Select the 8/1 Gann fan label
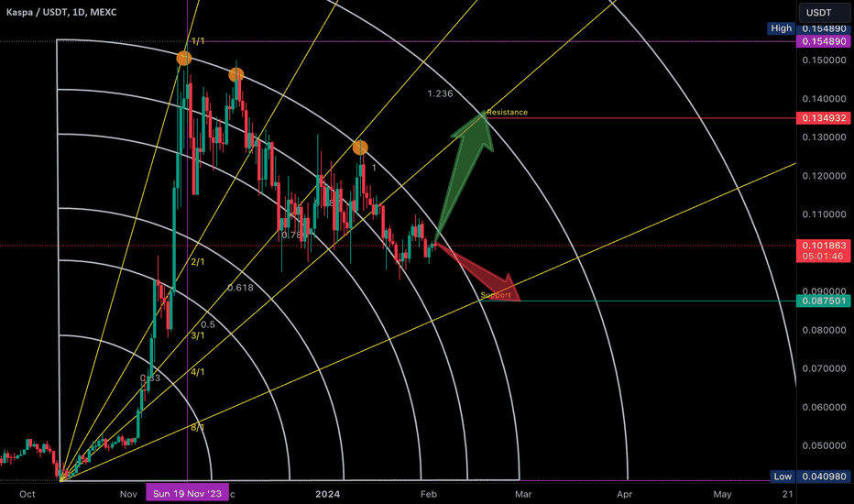 [x=198, y=428]
